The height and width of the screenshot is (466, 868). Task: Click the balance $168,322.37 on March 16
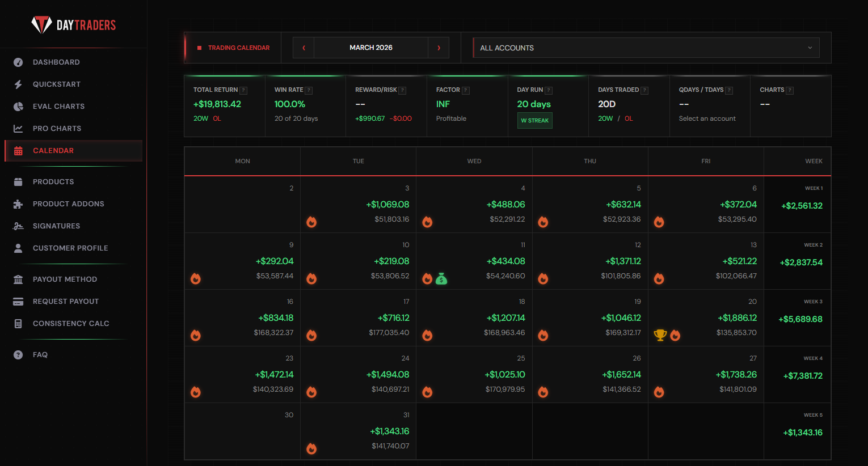pos(273,333)
